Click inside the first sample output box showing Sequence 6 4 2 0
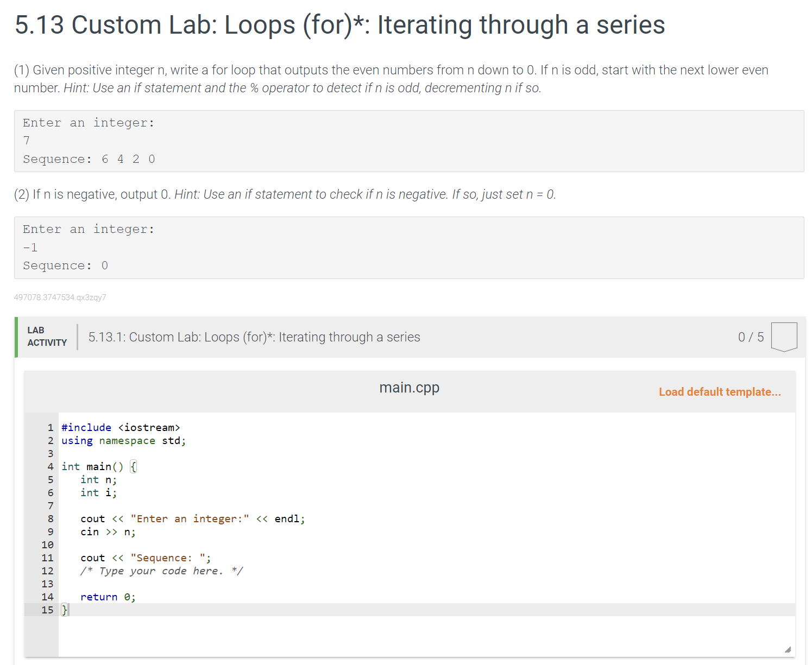 [x=407, y=141]
